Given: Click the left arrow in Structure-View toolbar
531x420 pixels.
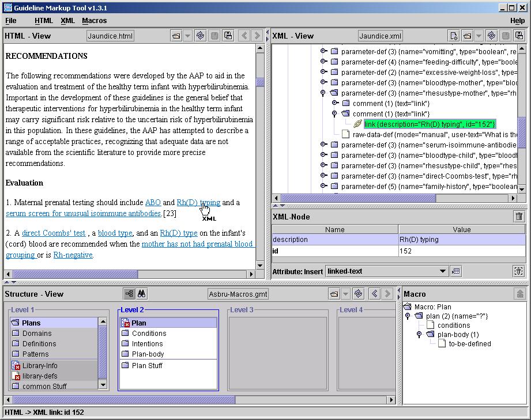Looking at the screenshot, I should pos(375,294).
